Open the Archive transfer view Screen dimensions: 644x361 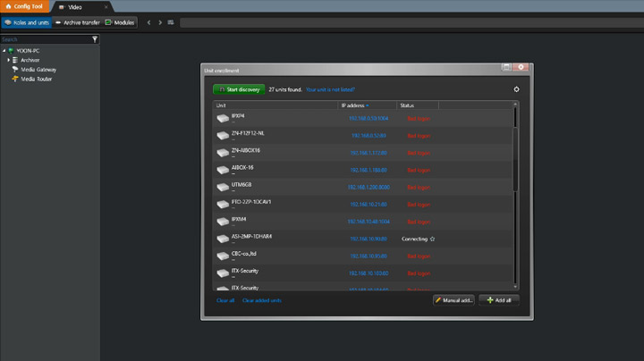78,22
